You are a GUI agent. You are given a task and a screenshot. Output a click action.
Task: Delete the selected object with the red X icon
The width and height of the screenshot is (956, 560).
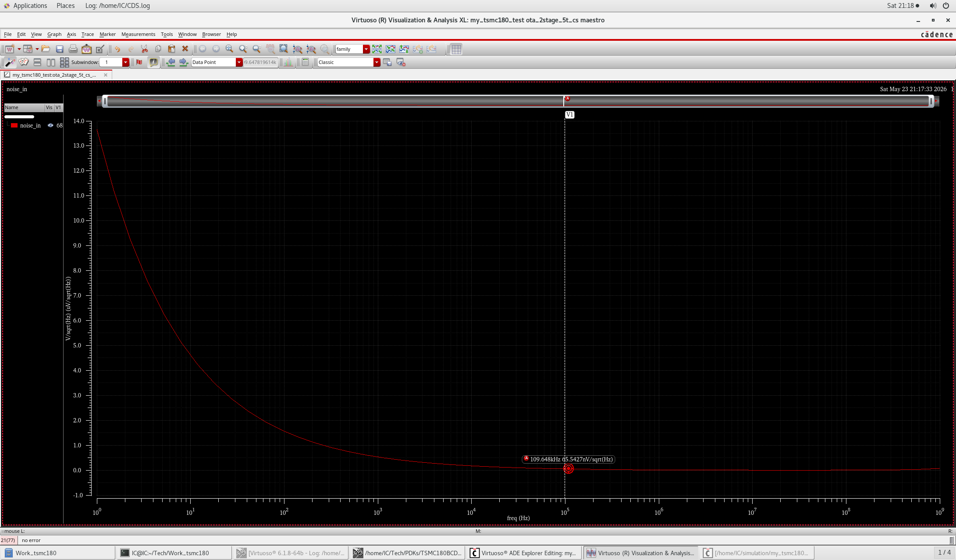click(x=185, y=49)
